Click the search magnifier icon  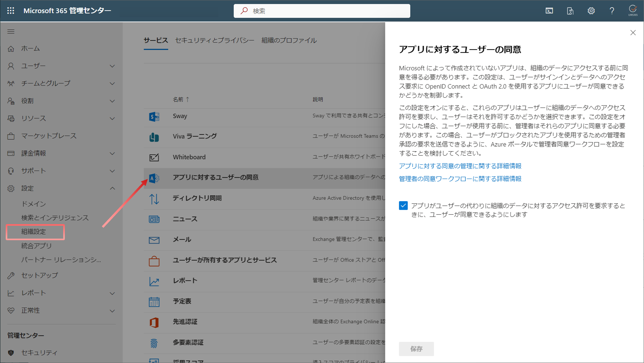coord(244,11)
